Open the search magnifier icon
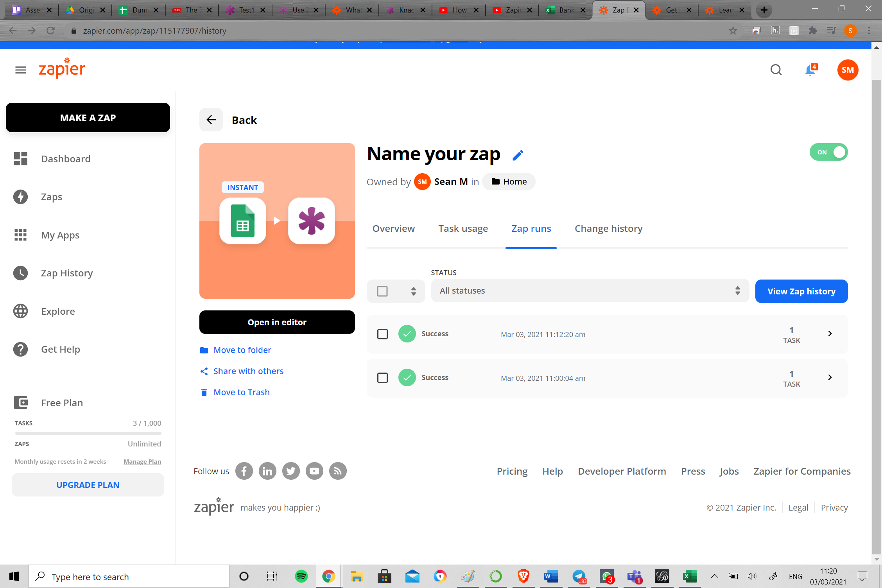 (x=776, y=70)
